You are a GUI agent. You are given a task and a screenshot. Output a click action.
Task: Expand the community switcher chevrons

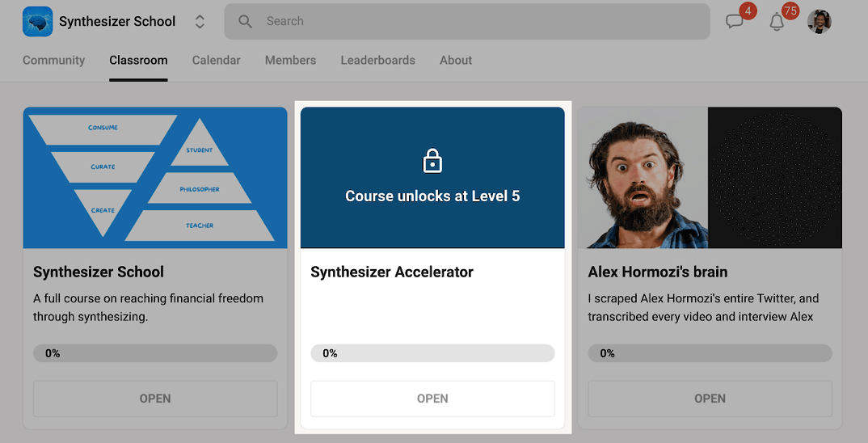(x=200, y=22)
